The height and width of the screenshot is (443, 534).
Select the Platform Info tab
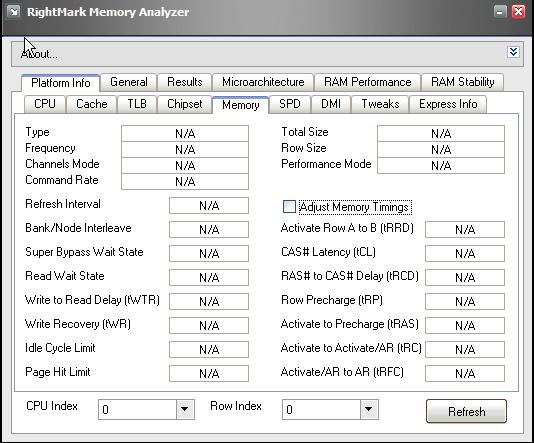tap(61, 83)
